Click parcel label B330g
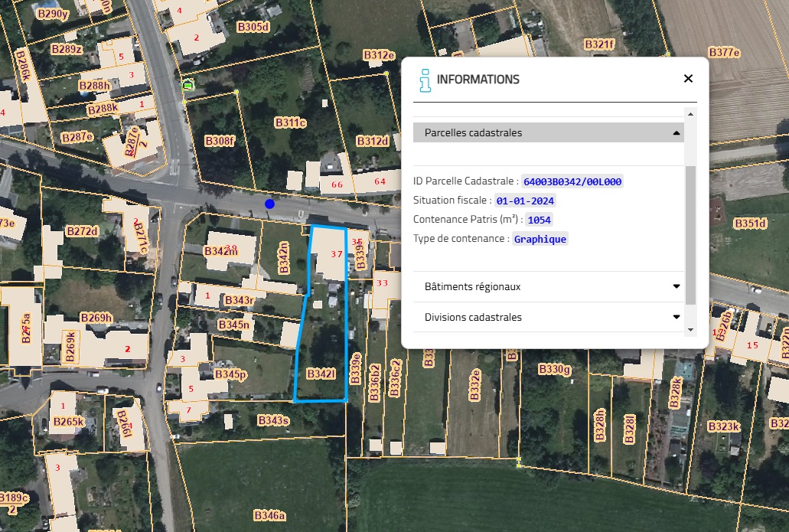The height and width of the screenshot is (532, 789). [x=555, y=370]
